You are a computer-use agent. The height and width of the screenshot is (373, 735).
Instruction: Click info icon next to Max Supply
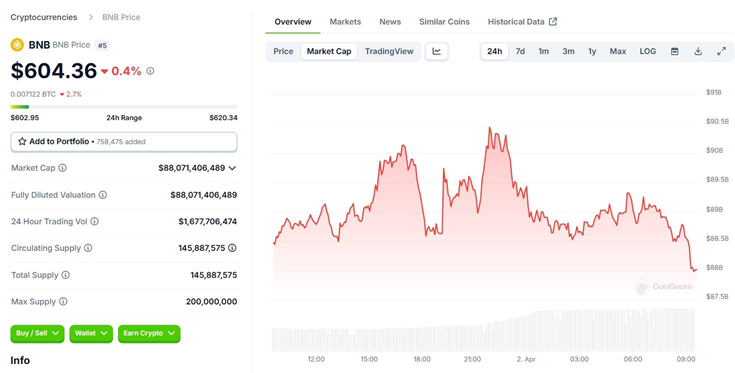point(63,301)
